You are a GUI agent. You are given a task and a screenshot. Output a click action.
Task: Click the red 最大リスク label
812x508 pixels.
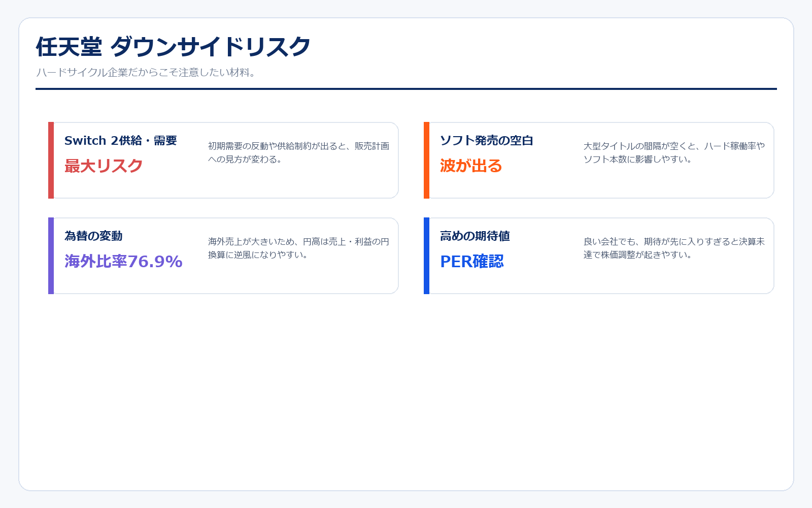point(104,166)
